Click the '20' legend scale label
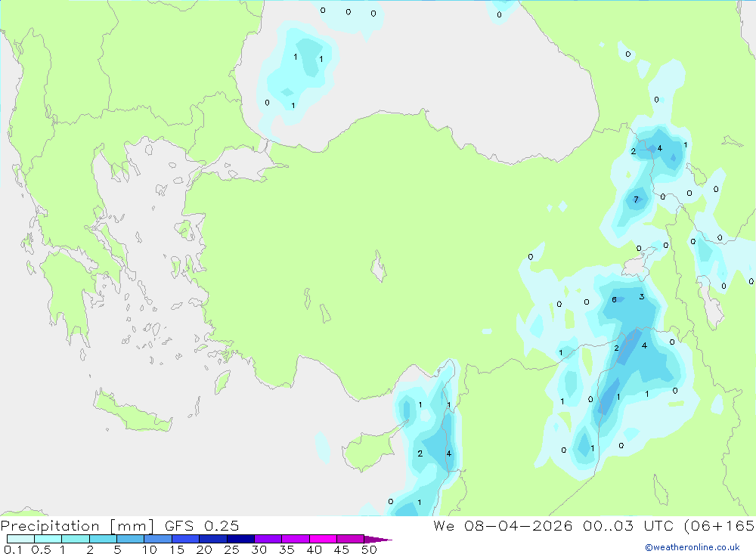This screenshot has width=756, height=554. pyautogui.click(x=204, y=549)
